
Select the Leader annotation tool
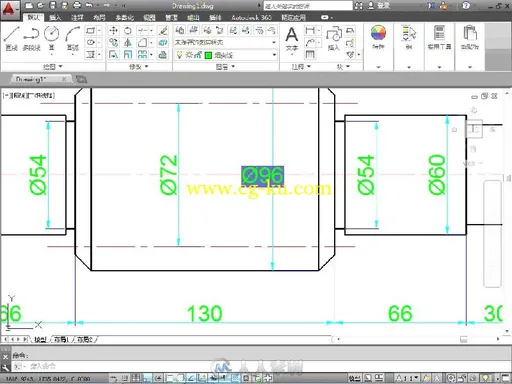310,43
